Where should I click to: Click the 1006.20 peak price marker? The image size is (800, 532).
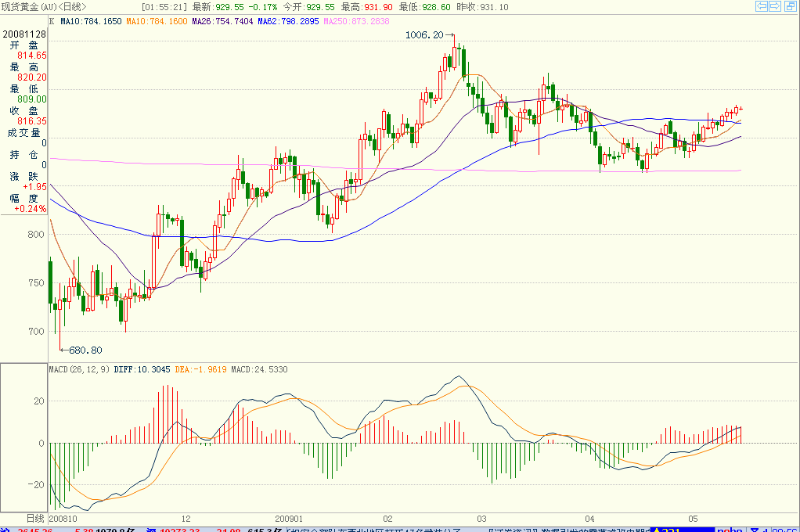coord(424,34)
